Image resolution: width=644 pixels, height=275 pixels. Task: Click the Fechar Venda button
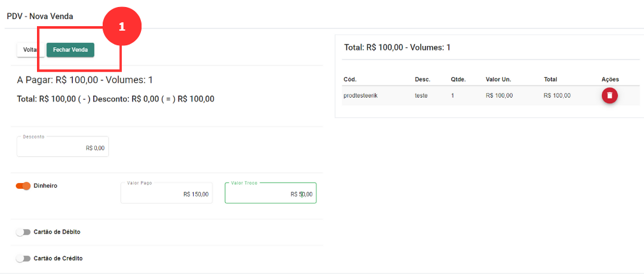tap(70, 50)
